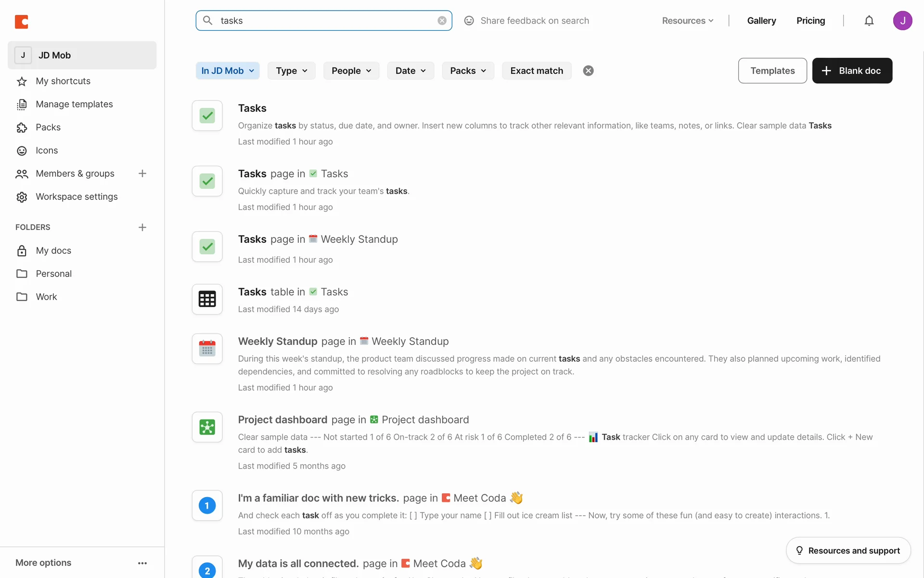Go to Manage templates
924x578 pixels.
[74, 104]
